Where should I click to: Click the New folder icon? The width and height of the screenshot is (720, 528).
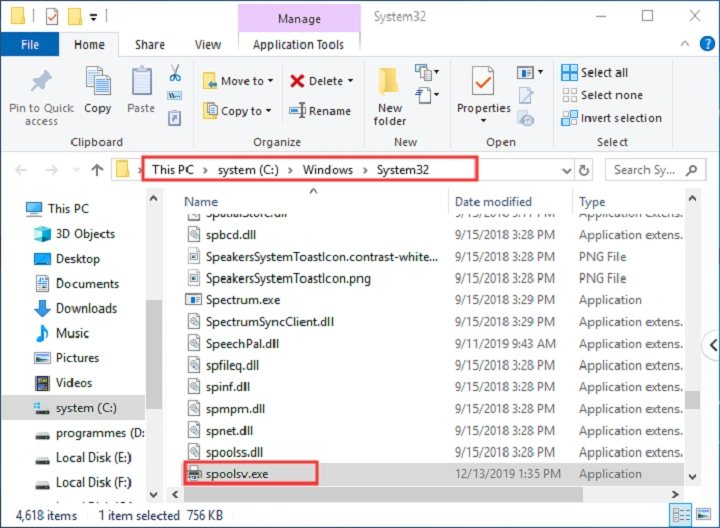tap(389, 82)
